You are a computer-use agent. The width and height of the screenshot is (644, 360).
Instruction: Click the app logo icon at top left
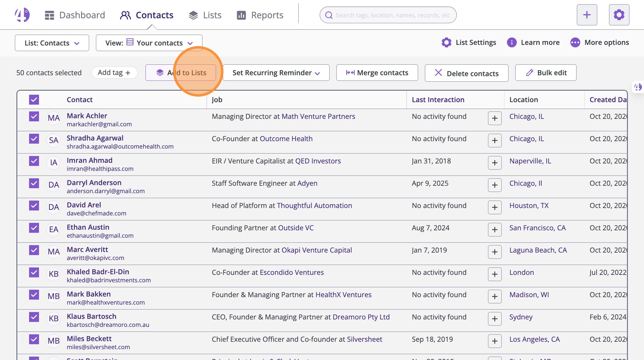point(22,15)
